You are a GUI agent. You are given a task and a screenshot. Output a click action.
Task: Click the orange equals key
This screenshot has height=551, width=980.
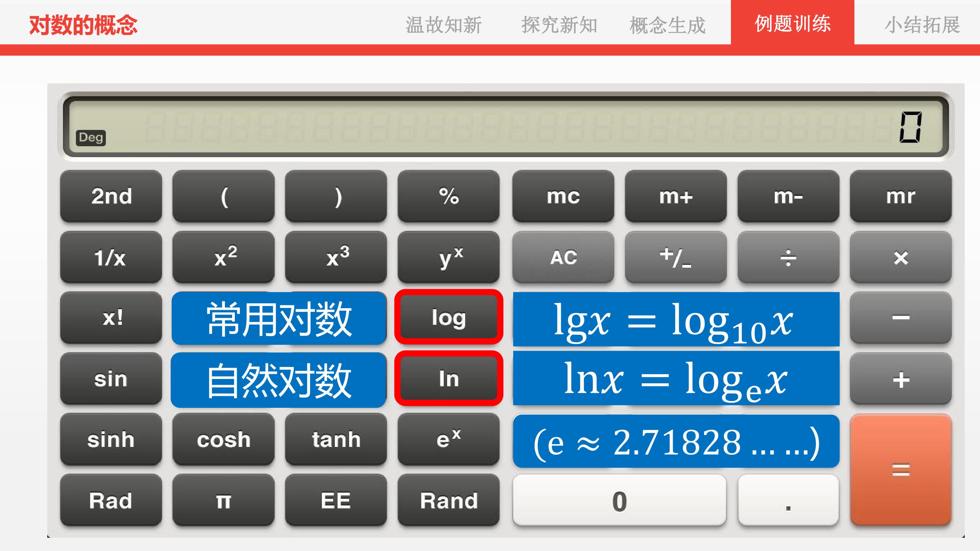[x=901, y=470]
